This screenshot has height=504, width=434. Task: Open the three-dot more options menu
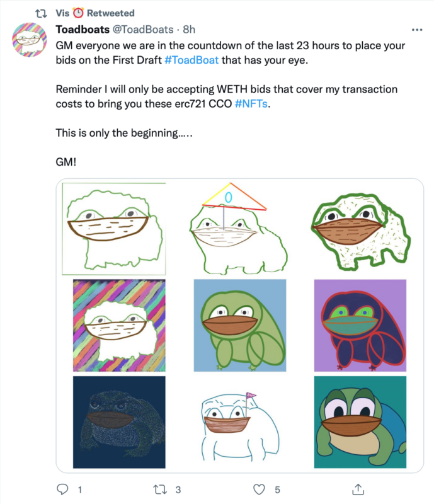coord(417,30)
